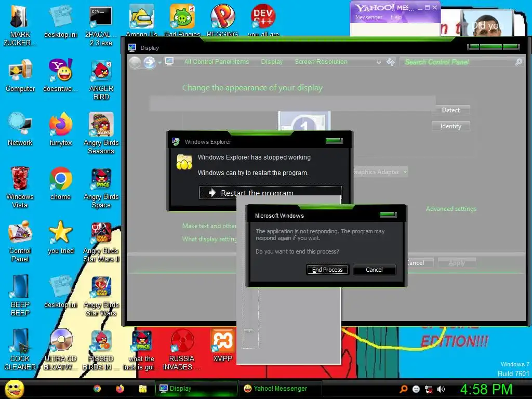Open the Bad Piggies desktop icon
The width and height of the screenshot is (532, 399).
pos(182,20)
